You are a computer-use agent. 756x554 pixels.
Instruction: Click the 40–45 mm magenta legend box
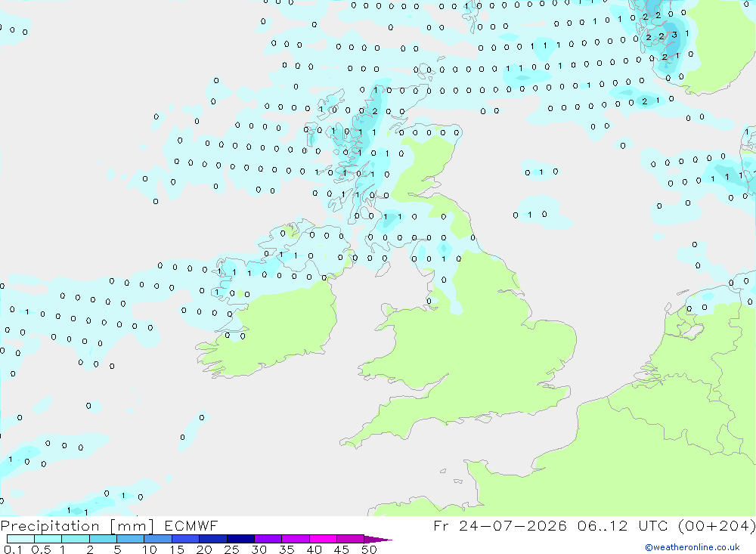323,539
